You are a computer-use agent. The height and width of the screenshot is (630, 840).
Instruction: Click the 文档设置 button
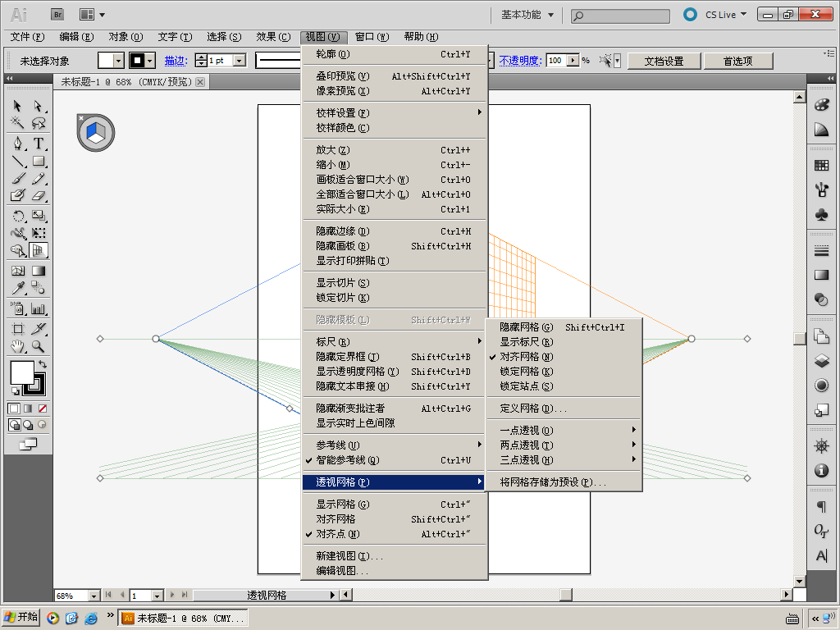pyautogui.click(x=664, y=61)
